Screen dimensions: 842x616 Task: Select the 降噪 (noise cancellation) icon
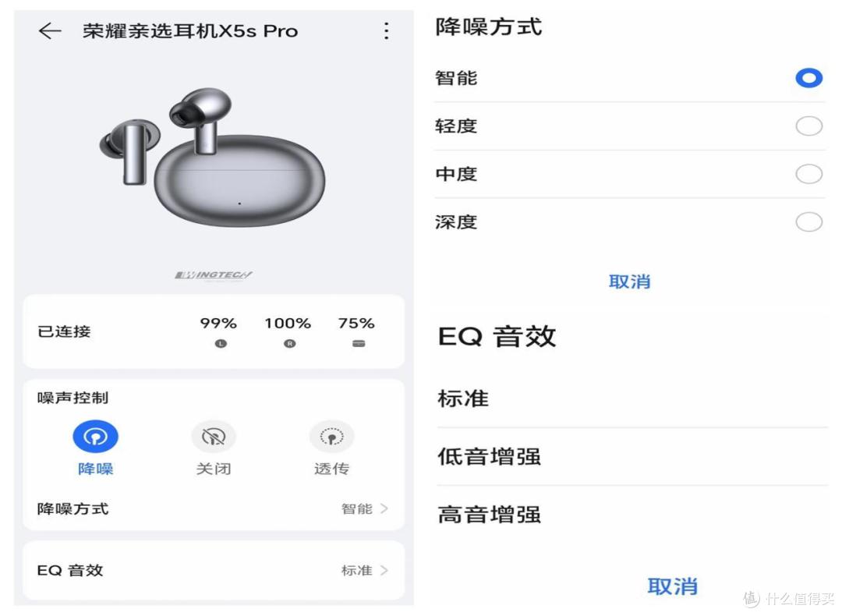95,437
